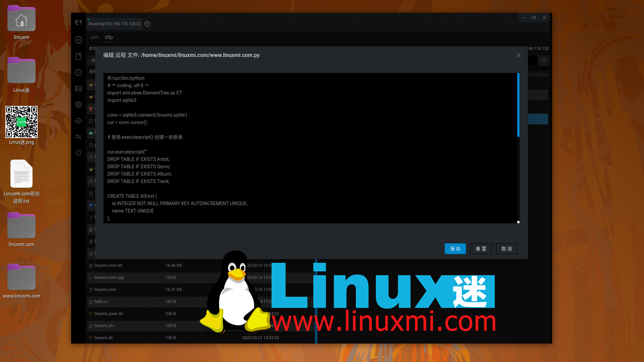Click the electerm logo icon in sidebar
The width and height of the screenshot is (644, 362).
[78, 22]
